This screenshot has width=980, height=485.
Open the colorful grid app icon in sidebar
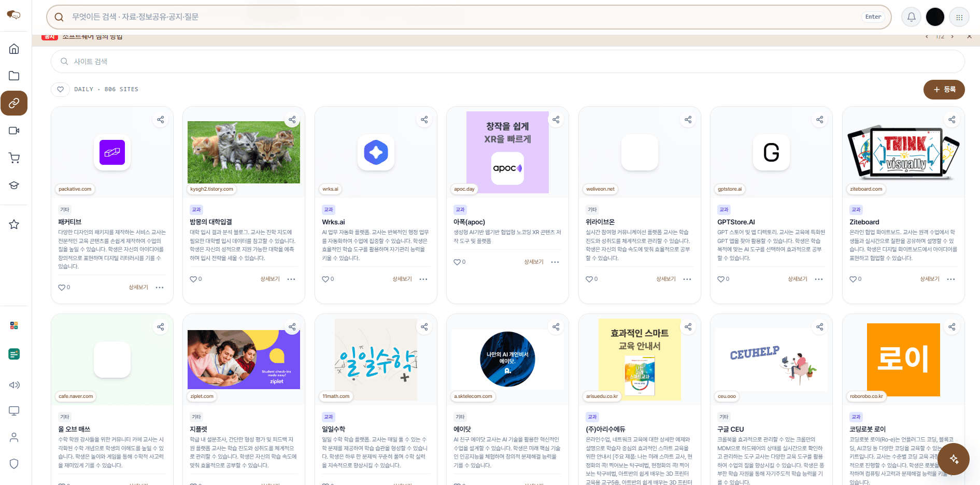14,325
